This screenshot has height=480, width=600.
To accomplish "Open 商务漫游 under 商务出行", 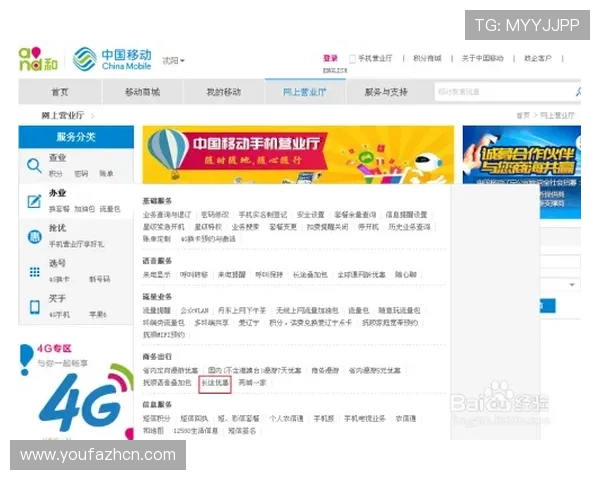I will pyautogui.click(x=325, y=371).
